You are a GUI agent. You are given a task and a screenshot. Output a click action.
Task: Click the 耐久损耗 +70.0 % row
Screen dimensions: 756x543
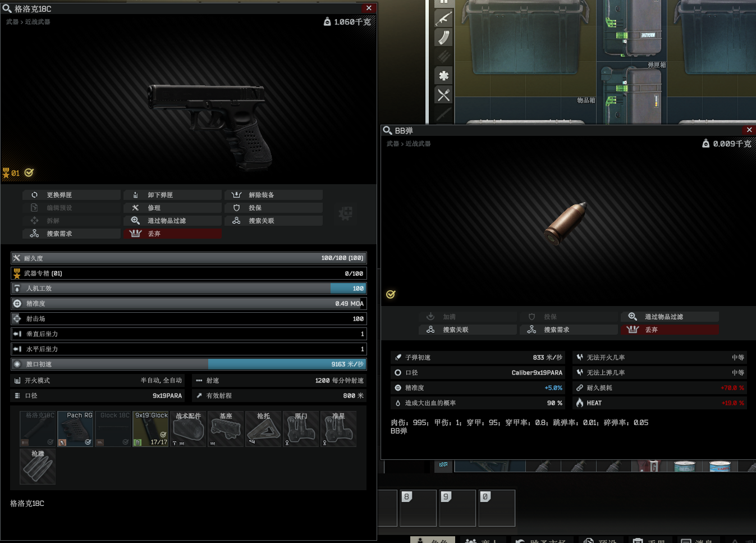(659, 388)
